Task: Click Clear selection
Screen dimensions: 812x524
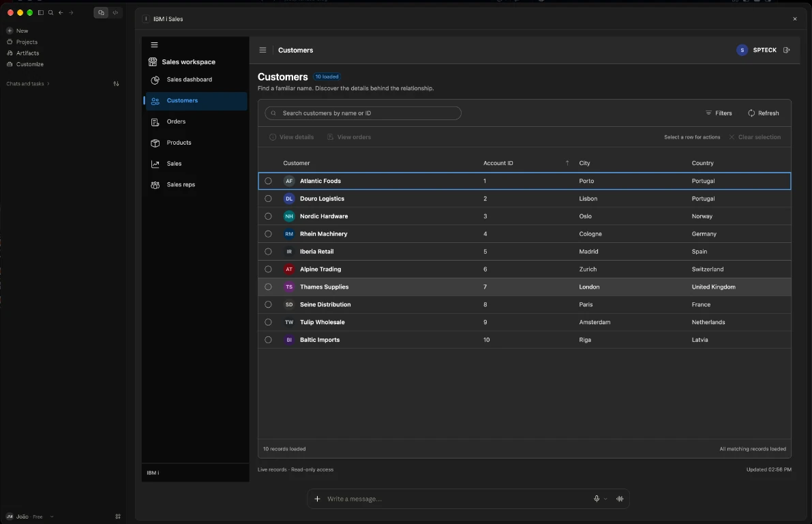Action: [x=755, y=137]
